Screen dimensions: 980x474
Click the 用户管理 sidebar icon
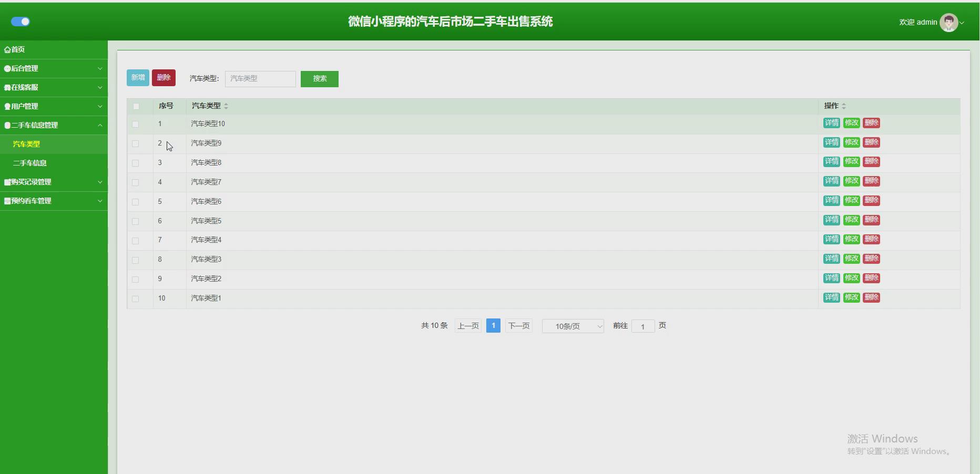6,106
